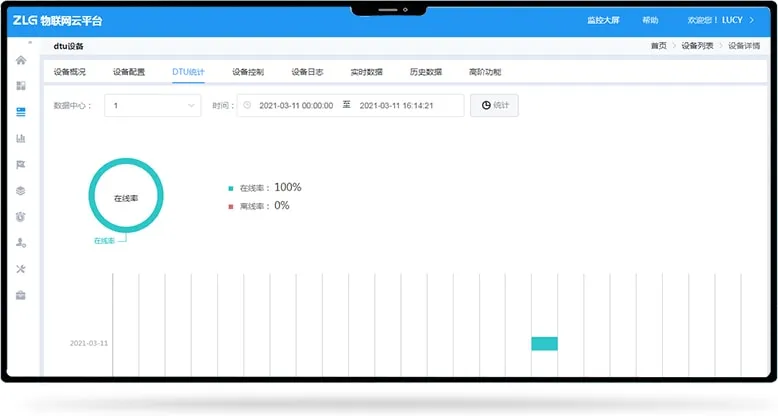Click the flag icon in the sidebar
The image size is (778, 416).
click(21, 164)
